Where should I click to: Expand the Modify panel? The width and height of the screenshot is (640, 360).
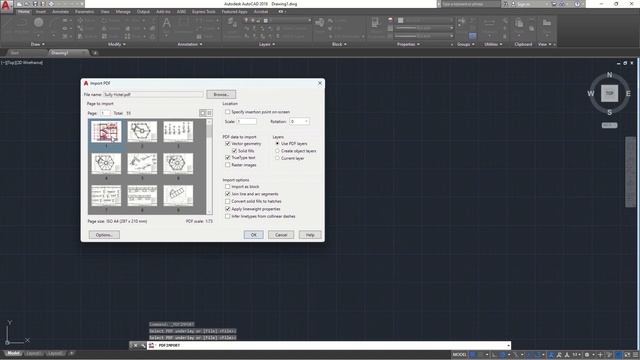click(x=117, y=44)
